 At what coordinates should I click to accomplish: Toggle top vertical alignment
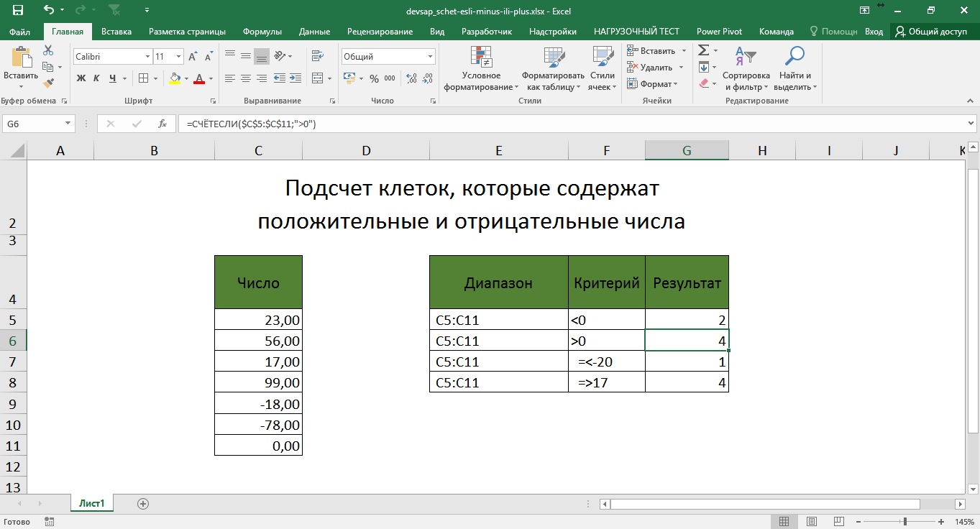coord(230,56)
